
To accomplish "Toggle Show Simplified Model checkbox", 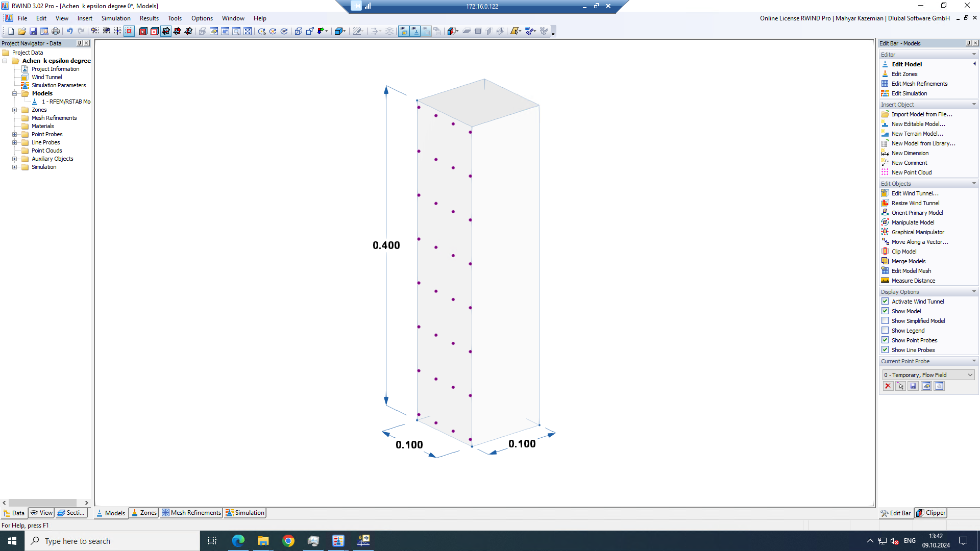I will (x=886, y=320).
